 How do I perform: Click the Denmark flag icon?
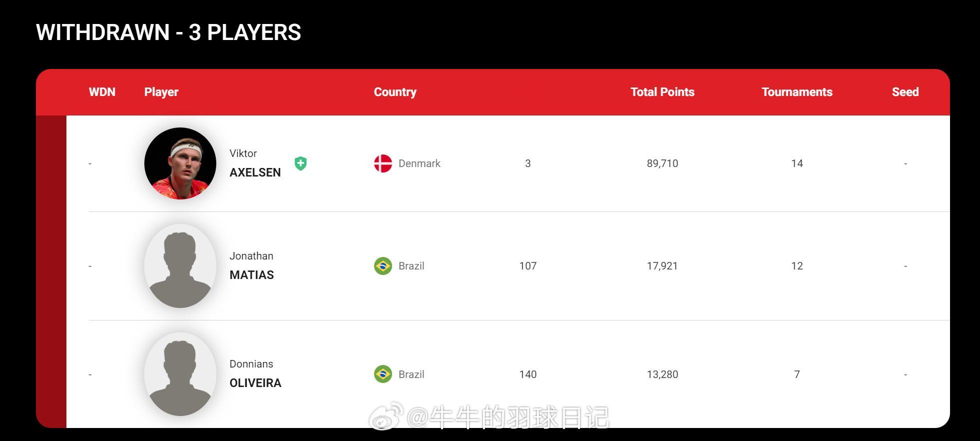(383, 163)
